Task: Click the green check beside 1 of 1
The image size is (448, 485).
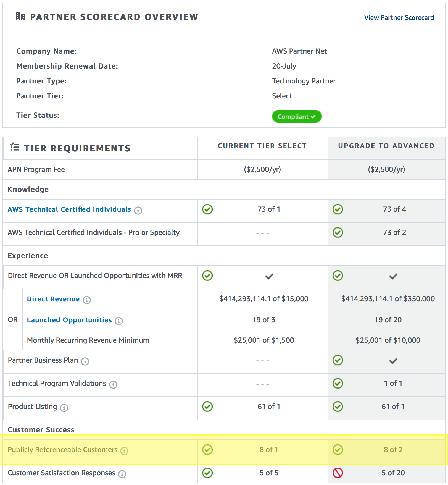Action: tap(338, 383)
